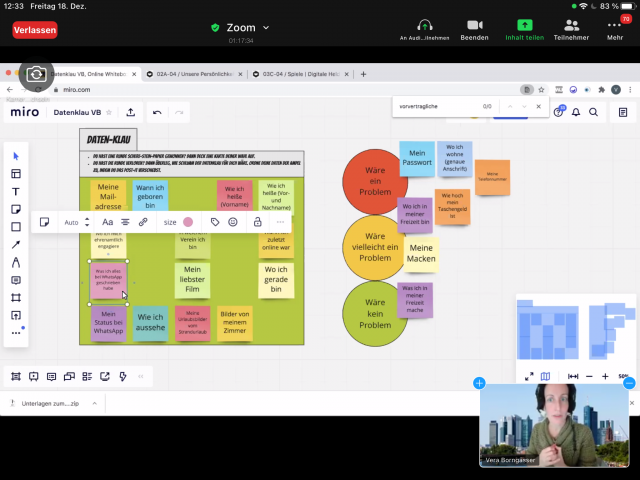The width and height of the screenshot is (640, 480).
Task: Leave the meeting with Verlassen
Action: (35, 30)
